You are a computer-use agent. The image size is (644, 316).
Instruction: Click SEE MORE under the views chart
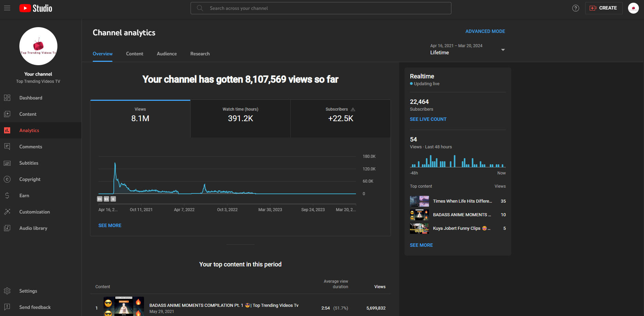[110, 225]
